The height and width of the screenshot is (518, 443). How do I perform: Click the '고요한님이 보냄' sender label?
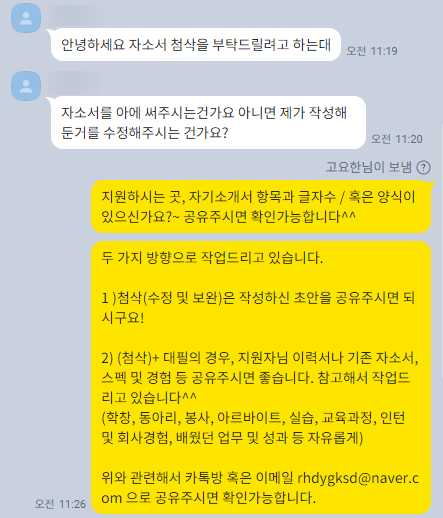click(369, 167)
